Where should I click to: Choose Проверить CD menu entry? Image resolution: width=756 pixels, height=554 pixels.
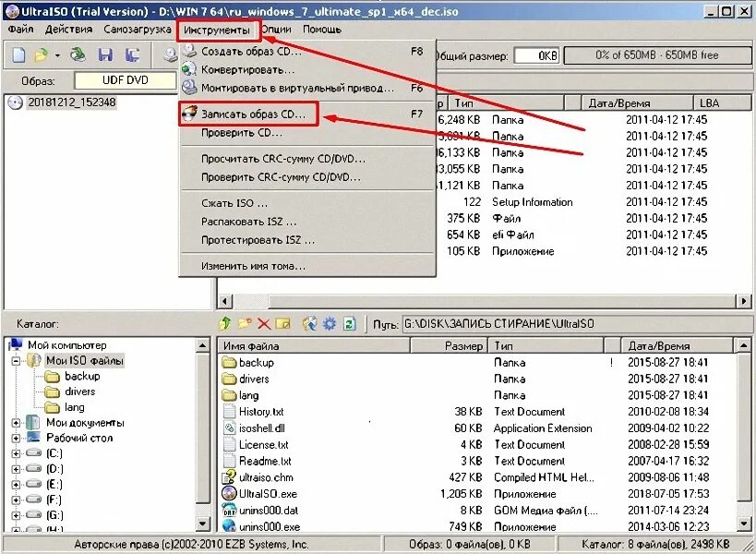307,133
